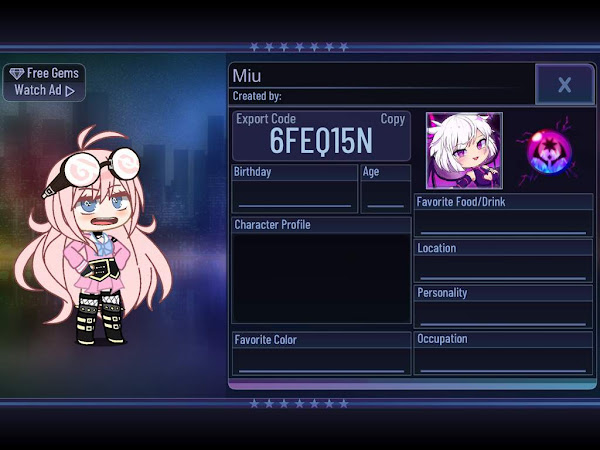
Task: Click the Birthday input field
Action: (x=295, y=196)
